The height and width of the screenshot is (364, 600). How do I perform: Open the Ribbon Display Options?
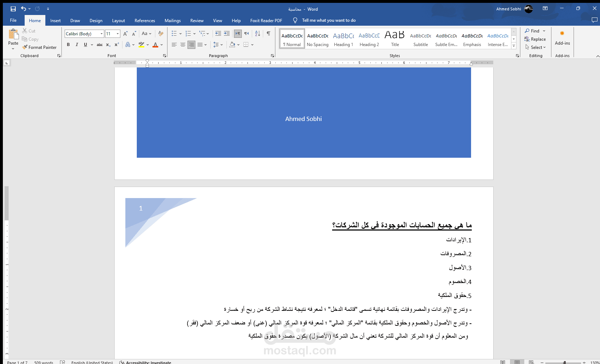(545, 9)
